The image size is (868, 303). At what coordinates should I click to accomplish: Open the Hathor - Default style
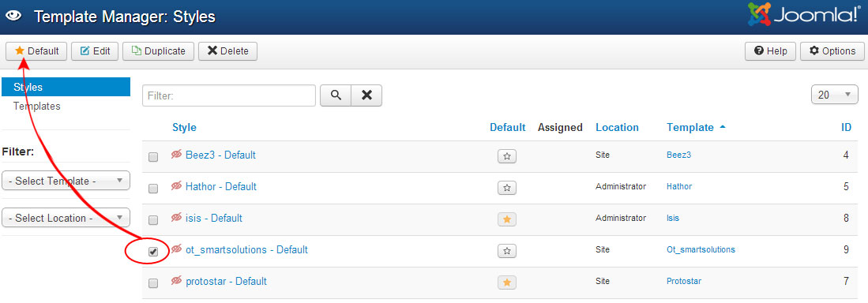click(221, 186)
